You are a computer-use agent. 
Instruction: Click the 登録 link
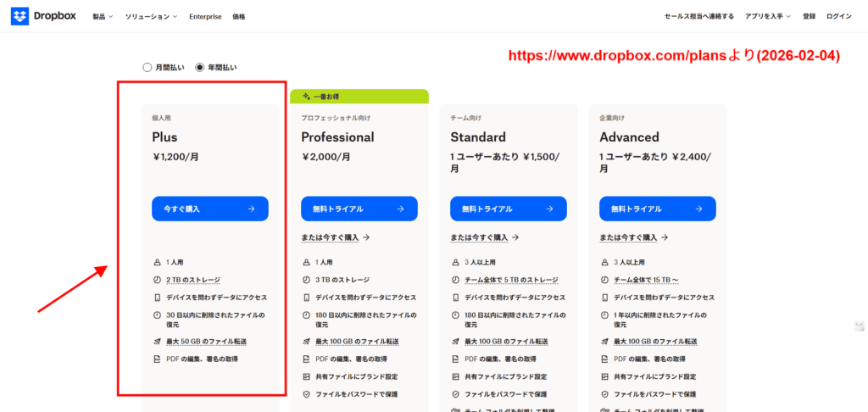point(810,17)
